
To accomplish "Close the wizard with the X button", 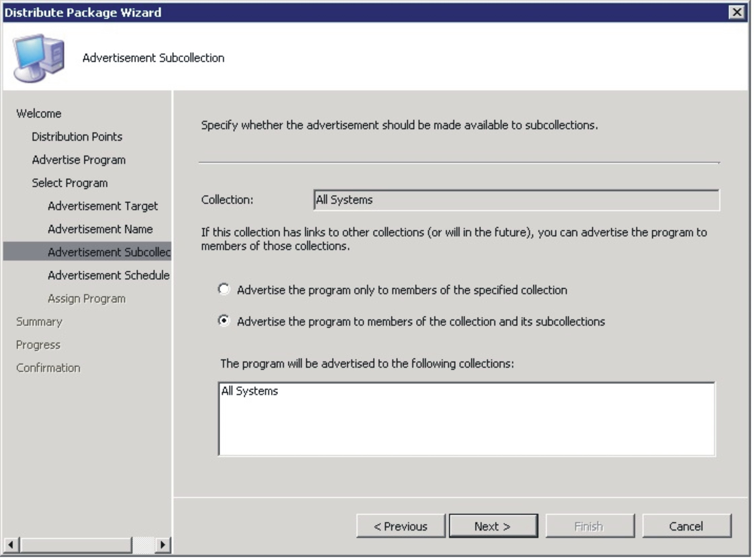I will point(737,12).
